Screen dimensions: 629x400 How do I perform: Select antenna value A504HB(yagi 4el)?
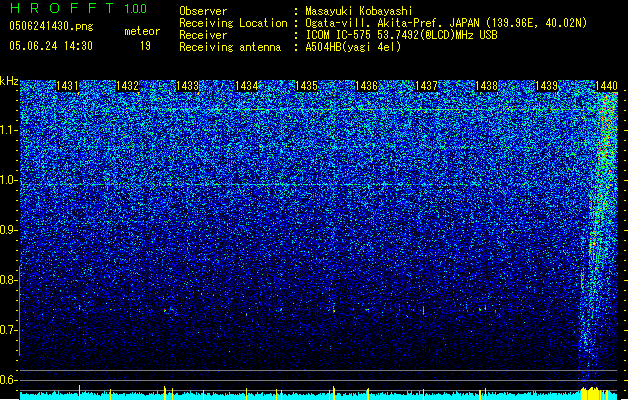[353, 47]
